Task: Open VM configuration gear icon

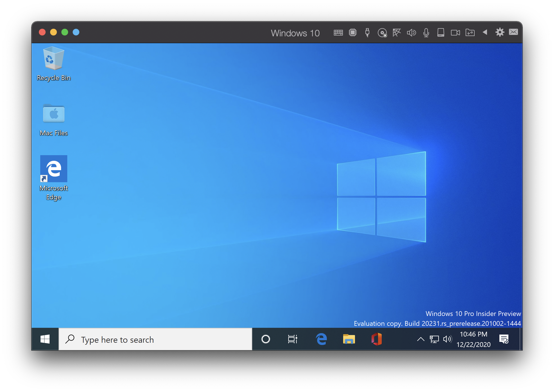Action: (x=500, y=32)
